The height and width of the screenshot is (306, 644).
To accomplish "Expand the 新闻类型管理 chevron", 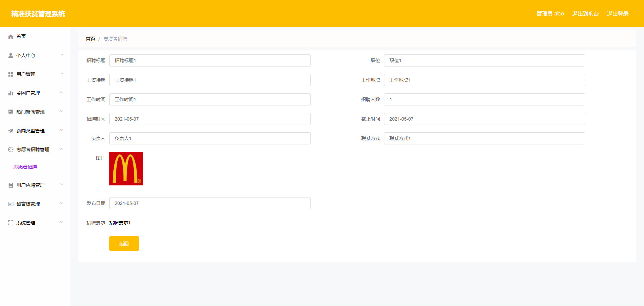I will pyautogui.click(x=62, y=130).
